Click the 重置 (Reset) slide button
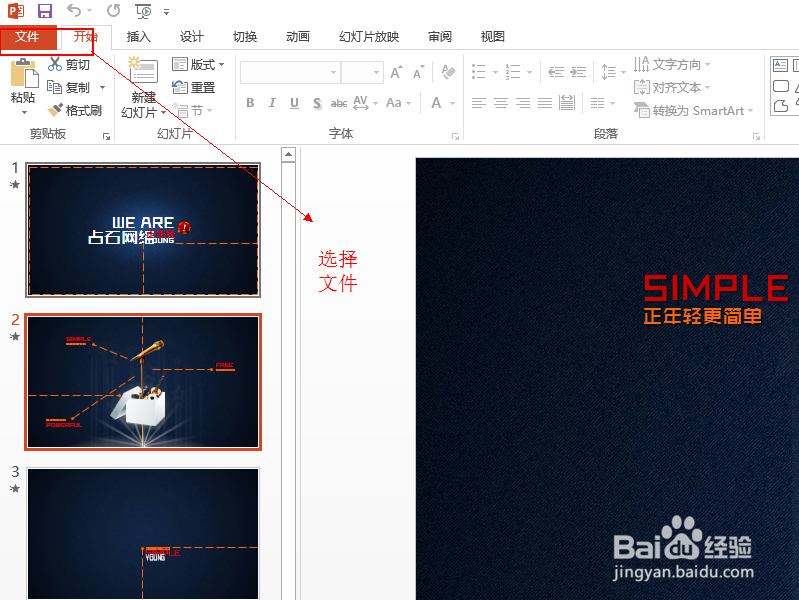This screenshot has height=600, width=799. click(x=194, y=88)
